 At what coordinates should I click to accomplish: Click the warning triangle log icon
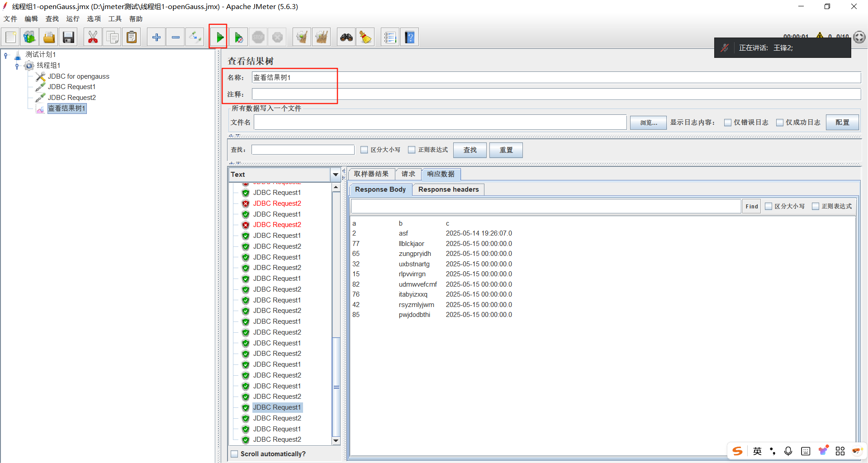coord(820,35)
